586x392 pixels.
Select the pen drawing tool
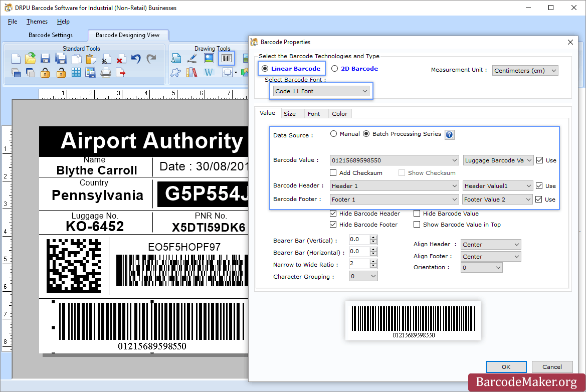pyautogui.click(x=192, y=58)
